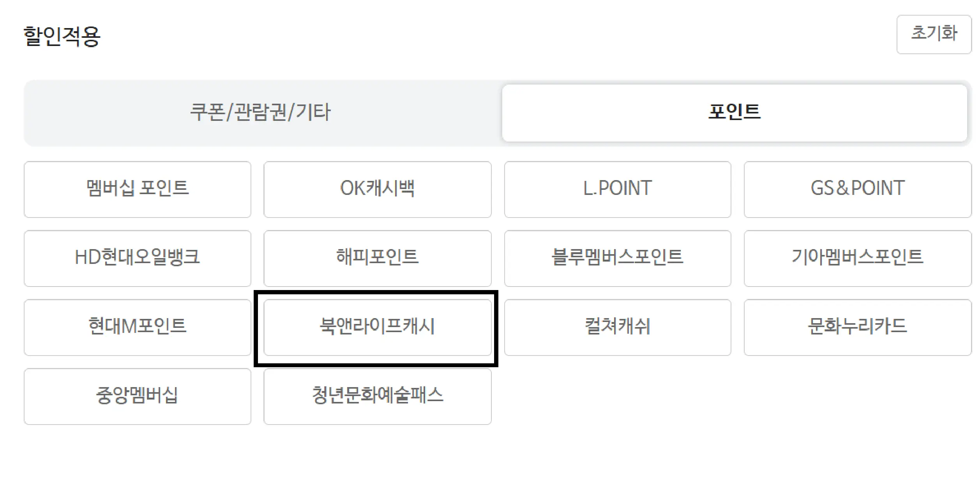Choose 멤버십 포인트 option

138,189
